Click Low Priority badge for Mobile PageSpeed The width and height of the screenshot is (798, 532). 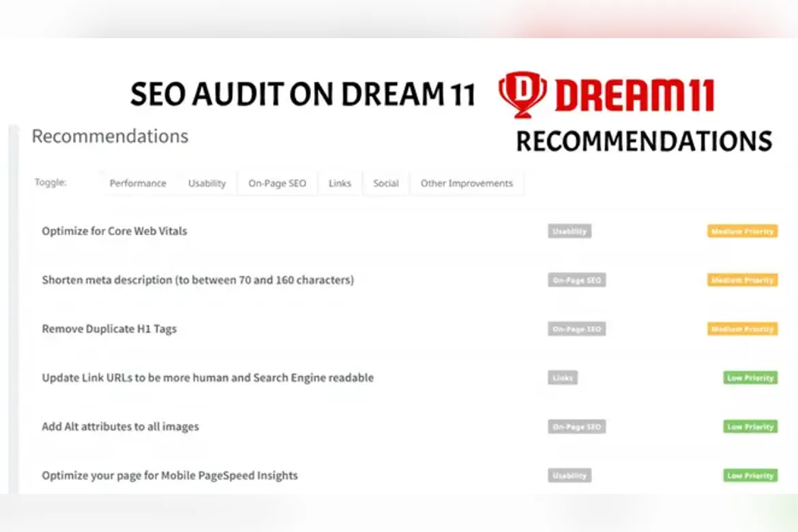click(751, 475)
